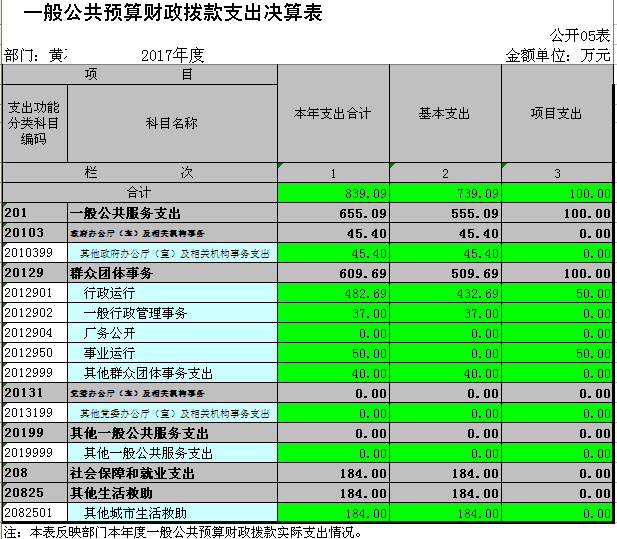Viewport: 617px width, 539px height.
Task: Click the 群众团体事务 row name
Action: click(172, 273)
